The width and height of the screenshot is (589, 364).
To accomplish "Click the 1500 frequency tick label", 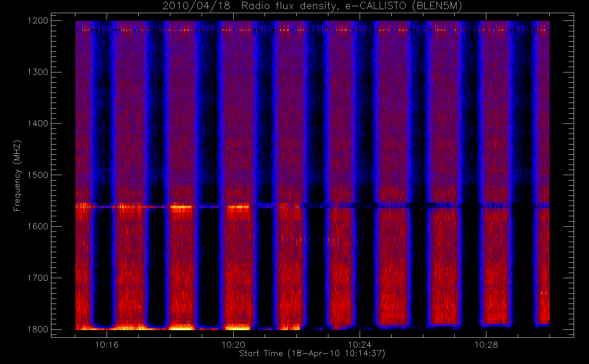I will pyautogui.click(x=38, y=175).
